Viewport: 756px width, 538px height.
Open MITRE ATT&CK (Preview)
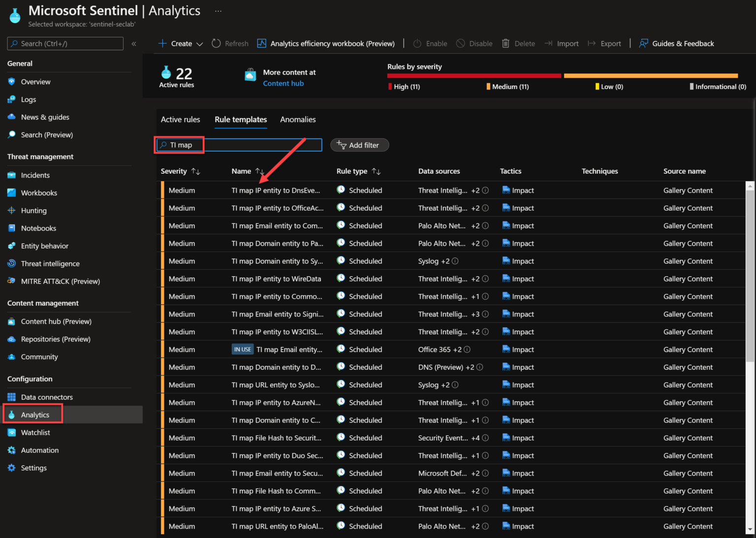[x=59, y=281]
